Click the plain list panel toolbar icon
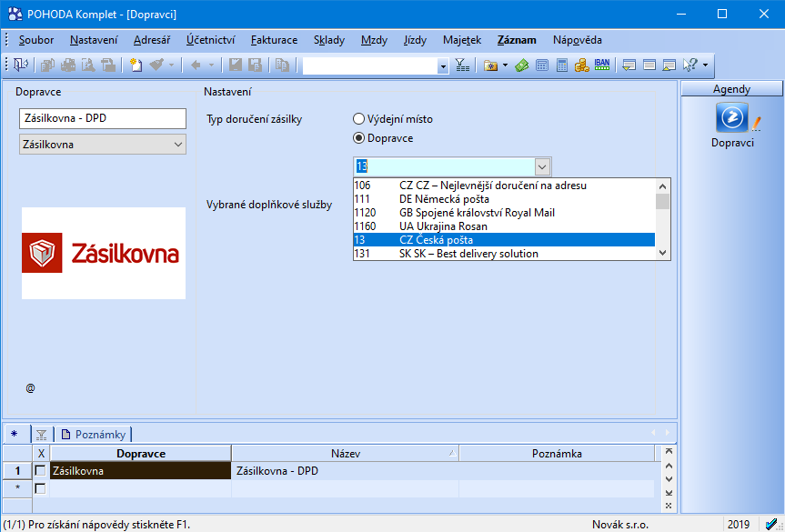Image resolution: width=785 pixels, height=532 pixels. (649, 65)
